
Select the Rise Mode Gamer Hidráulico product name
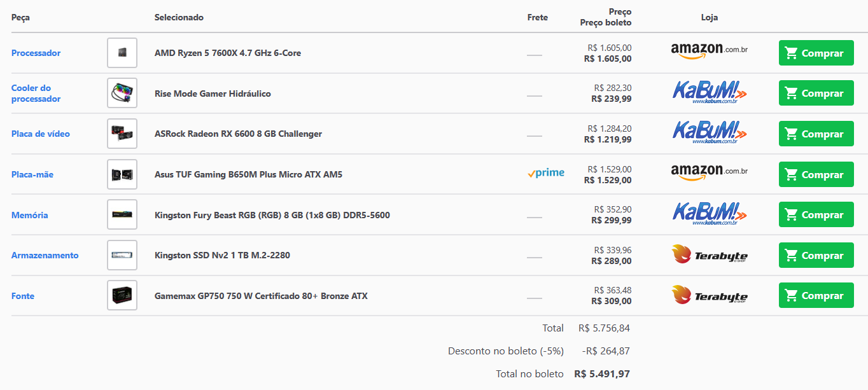click(x=213, y=94)
